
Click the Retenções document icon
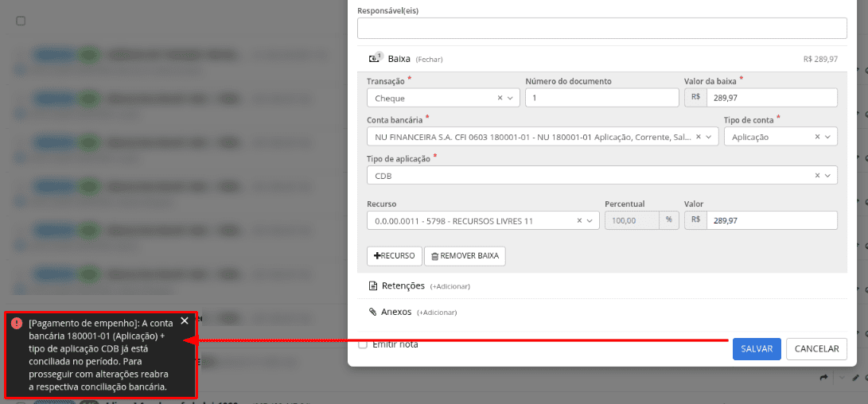coord(373,286)
